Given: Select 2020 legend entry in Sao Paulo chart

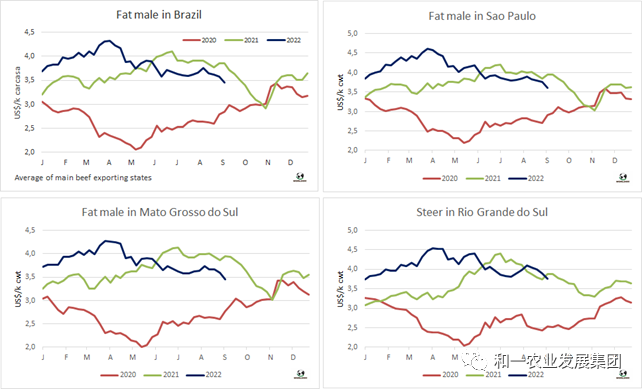Looking at the screenshot, I should tap(440, 179).
